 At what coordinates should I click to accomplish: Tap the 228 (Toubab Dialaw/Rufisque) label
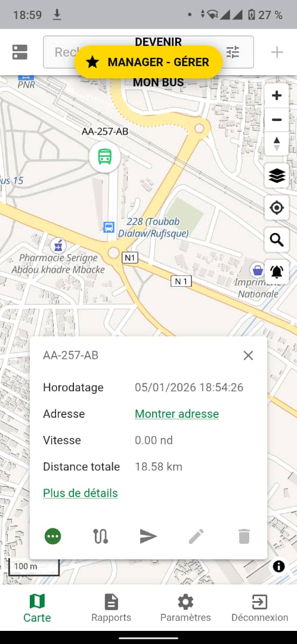153,228
